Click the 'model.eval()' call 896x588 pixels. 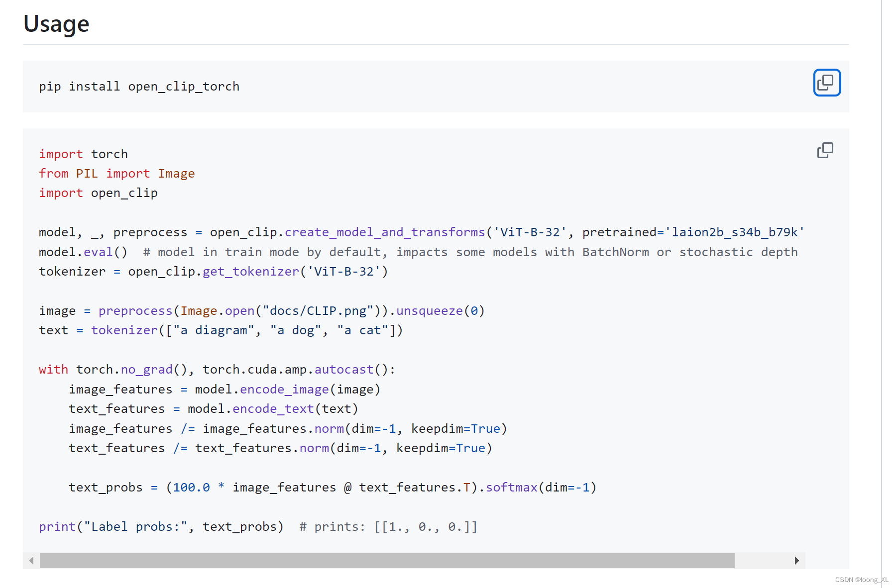tap(83, 252)
